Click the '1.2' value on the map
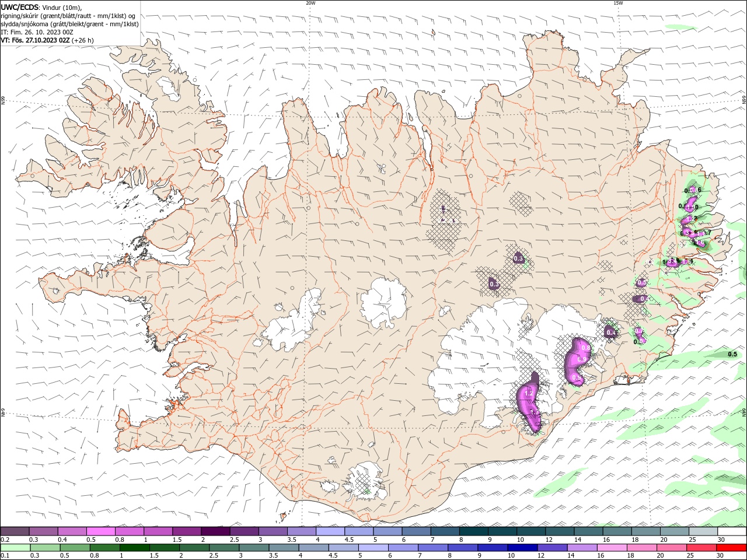The width and height of the screenshot is (747, 560). [529, 394]
